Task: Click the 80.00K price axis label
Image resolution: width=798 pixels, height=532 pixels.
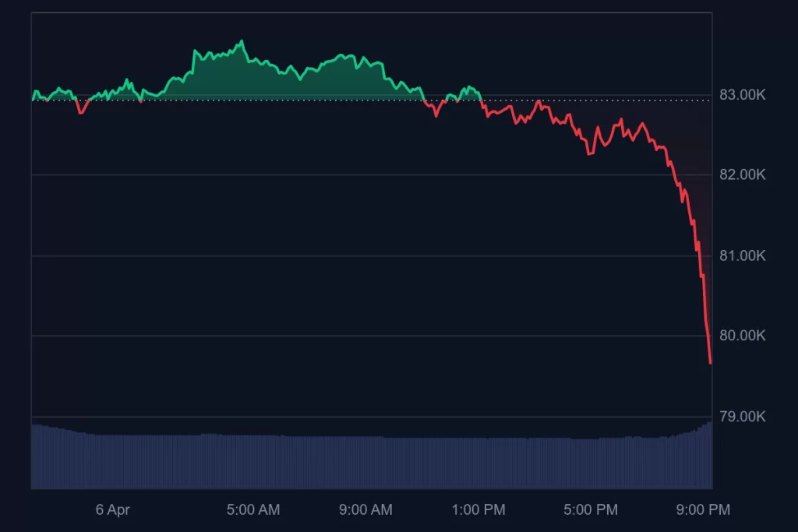Action: point(742,336)
